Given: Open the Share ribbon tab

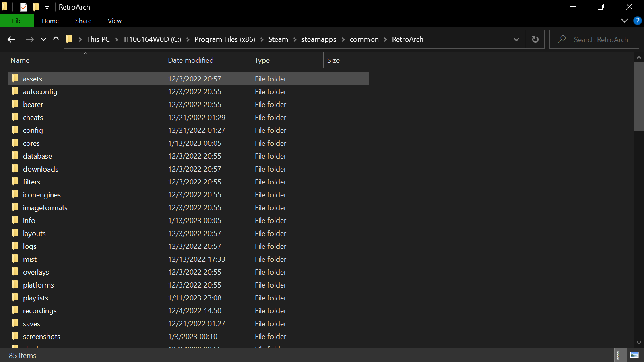Looking at the screenshot, I should tap(83, 21).
